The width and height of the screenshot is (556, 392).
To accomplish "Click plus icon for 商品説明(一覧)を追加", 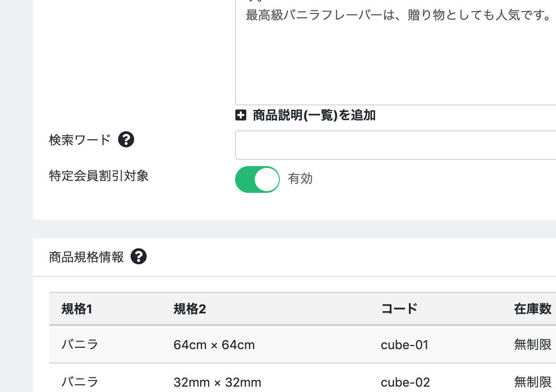I will pyautogui.click(x=240, y=116).
